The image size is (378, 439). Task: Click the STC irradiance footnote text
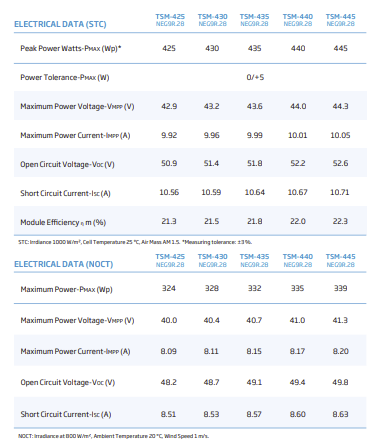[135, 242]
